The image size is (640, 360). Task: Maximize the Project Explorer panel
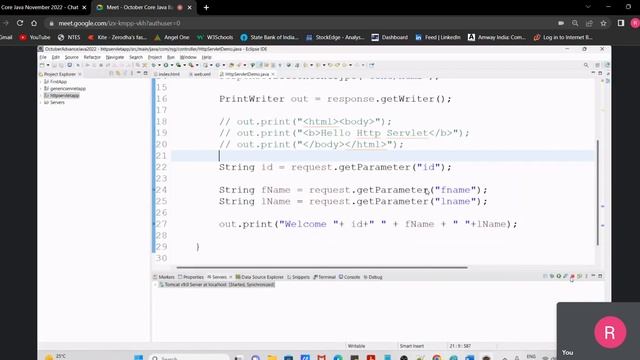click(146, 73)
